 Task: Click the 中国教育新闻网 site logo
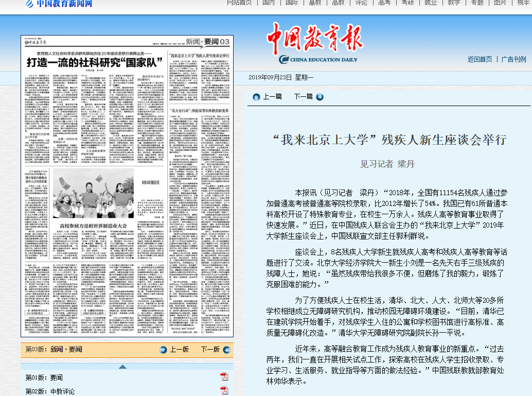59,4
